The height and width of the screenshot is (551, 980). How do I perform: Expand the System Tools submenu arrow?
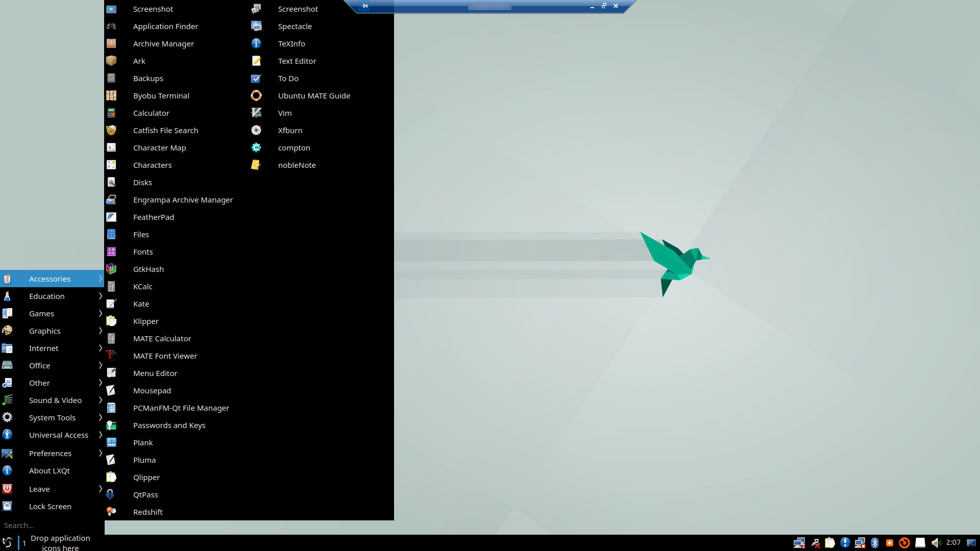tap(100, 417)
